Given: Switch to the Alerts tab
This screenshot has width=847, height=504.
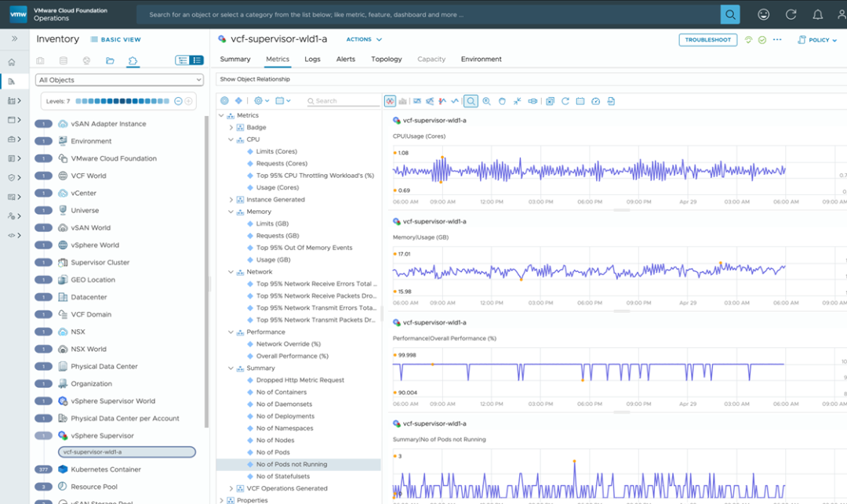Looking at the screenshot, I should pos(345,60).
